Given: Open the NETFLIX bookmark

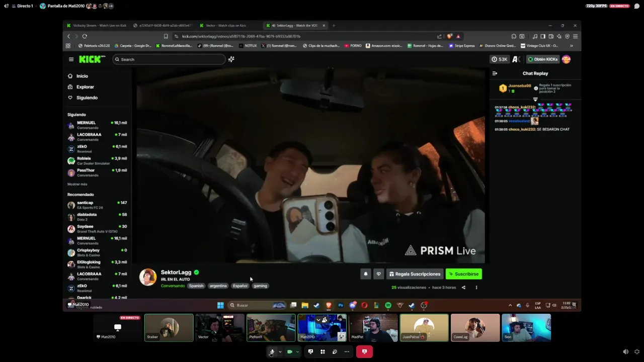Looking at the screenshot, I should click(x=248, y=46).
